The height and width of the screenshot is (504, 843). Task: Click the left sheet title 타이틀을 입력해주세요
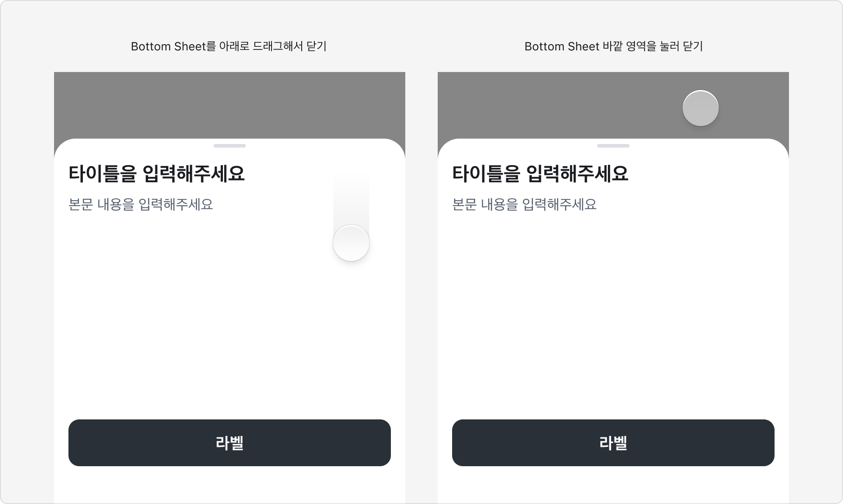tap(157, 173)
